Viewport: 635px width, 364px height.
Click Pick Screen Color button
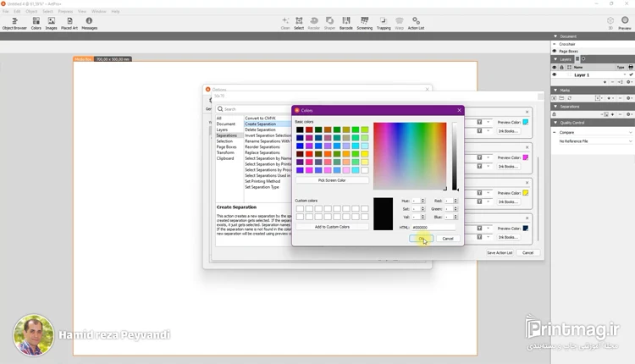332,180
